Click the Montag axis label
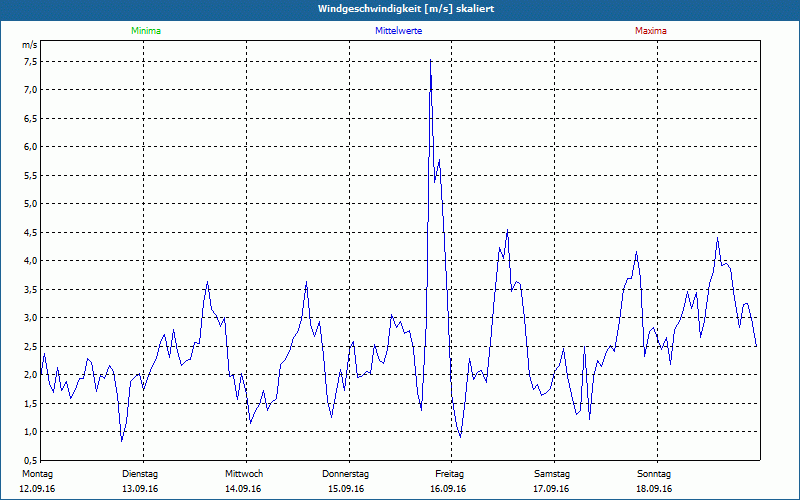This screenshot has height=500, width=800. tap(37, 474)
